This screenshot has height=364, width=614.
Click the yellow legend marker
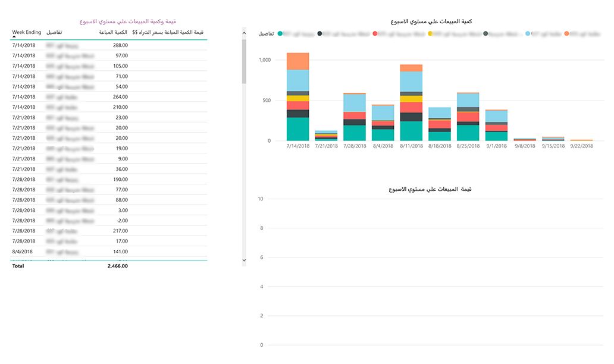[x=430, y=34]
